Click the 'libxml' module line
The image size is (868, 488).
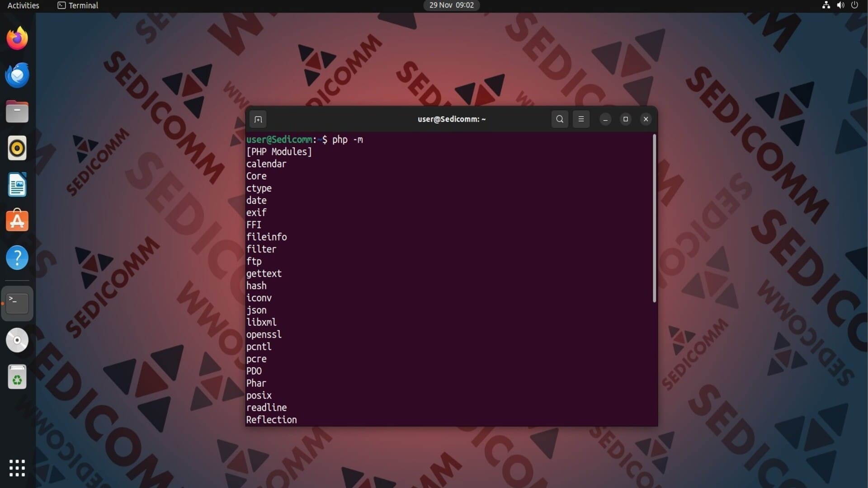coord(261,323)
